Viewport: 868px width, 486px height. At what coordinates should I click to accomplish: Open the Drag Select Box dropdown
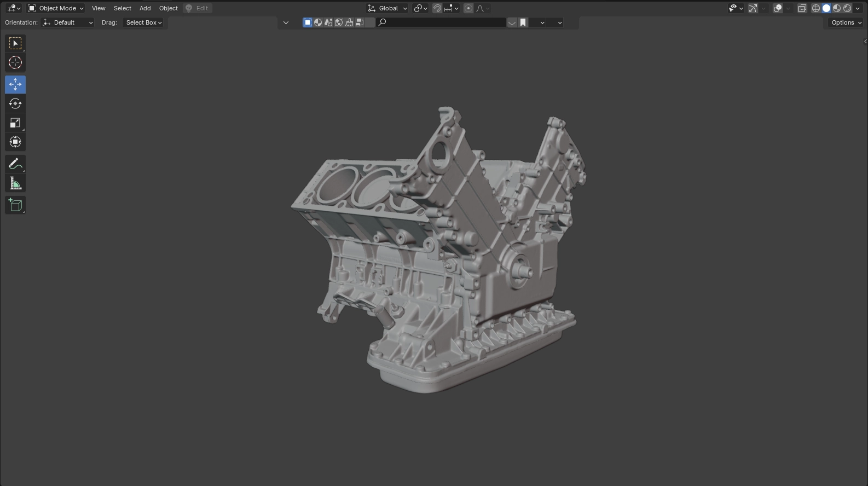(144, 22)
